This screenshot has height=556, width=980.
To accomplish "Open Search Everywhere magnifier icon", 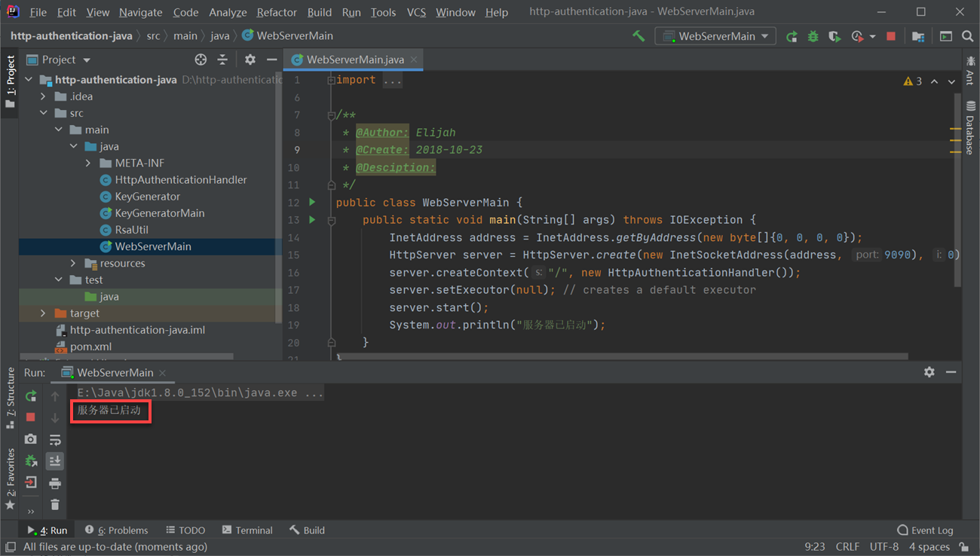I will click(967, 36).
